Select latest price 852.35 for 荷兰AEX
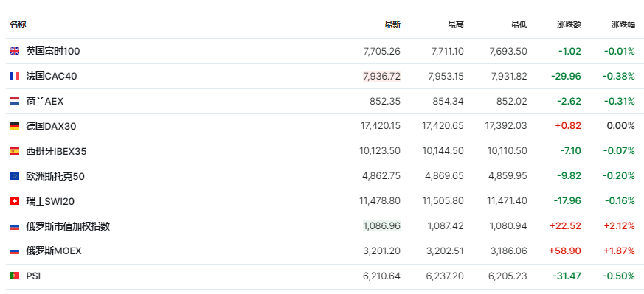Screen dimensions: 644x294 point(385,101)
